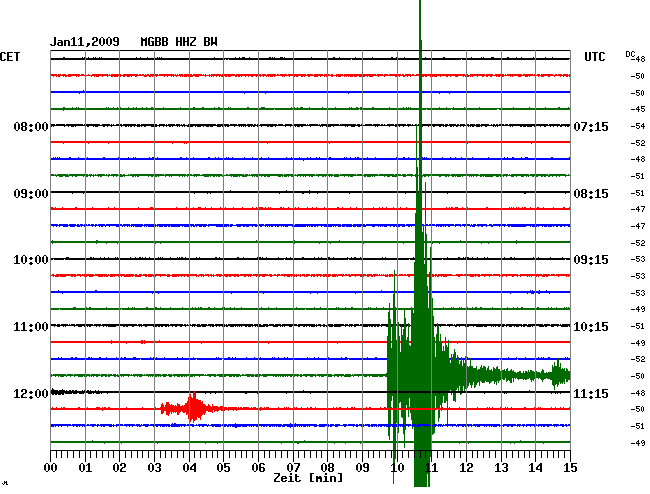Click the 09:00 CET time label
This screenshot has width=650, height=494.
(31, 194)
